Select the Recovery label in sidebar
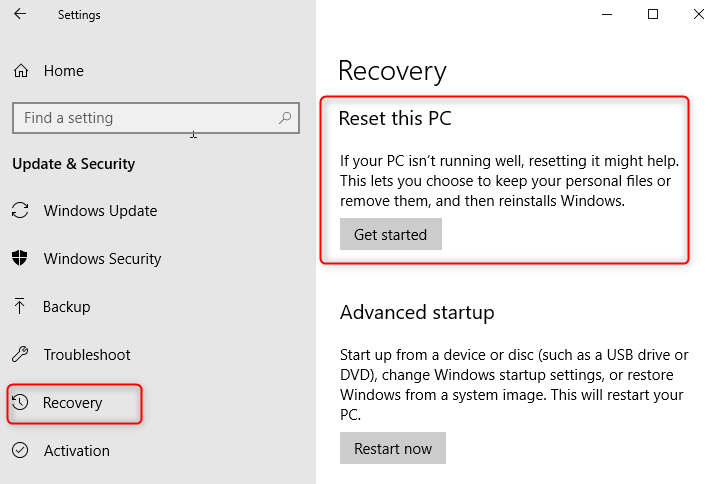Viewport: 713px width, 484px height. coord(72,403)
